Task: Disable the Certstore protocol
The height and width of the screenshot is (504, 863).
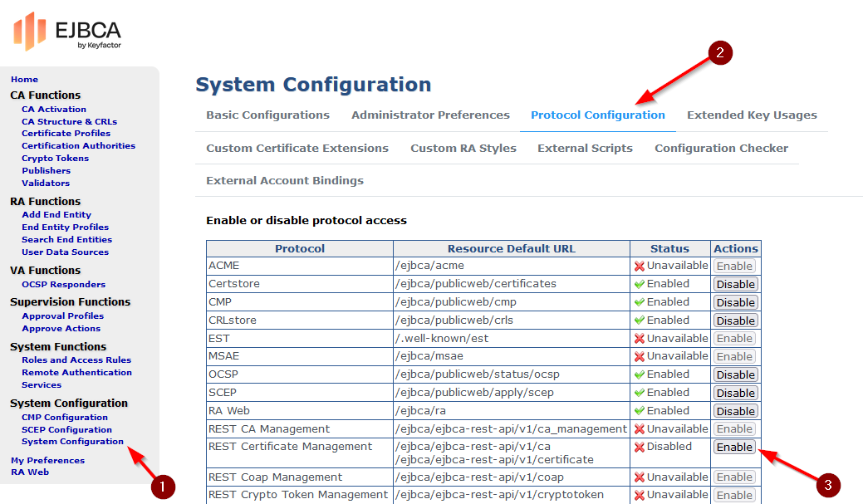Action: click(x=735, y=284)
